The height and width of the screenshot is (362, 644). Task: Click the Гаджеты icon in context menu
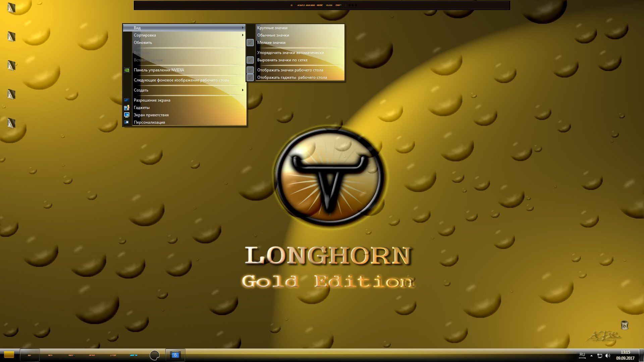(x=127, y=108)
